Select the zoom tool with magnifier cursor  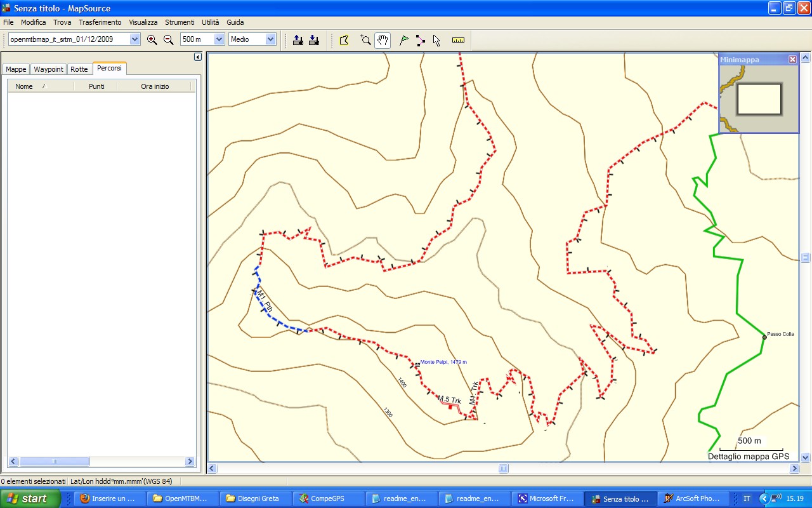pyautogui.click(x=365, y=40)
